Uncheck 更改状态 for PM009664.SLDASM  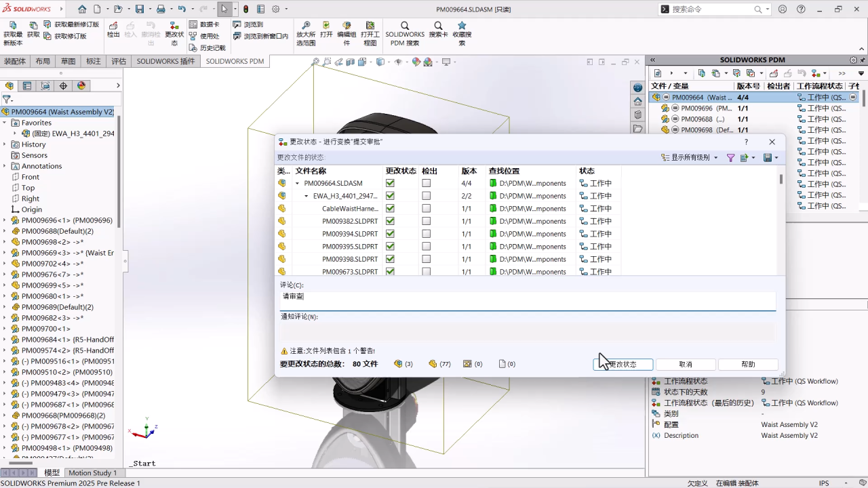click(x=390, y=183)
